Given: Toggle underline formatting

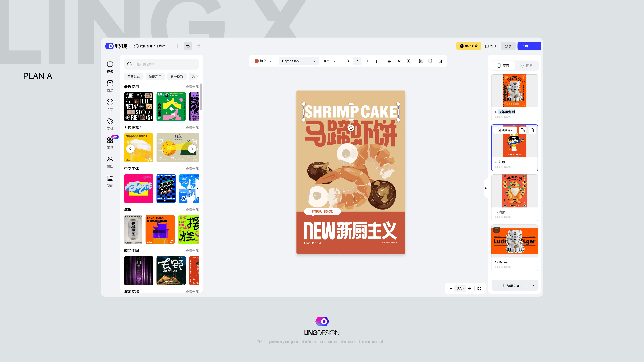Looking at the screenshot, I should click(x=366, y=61).
